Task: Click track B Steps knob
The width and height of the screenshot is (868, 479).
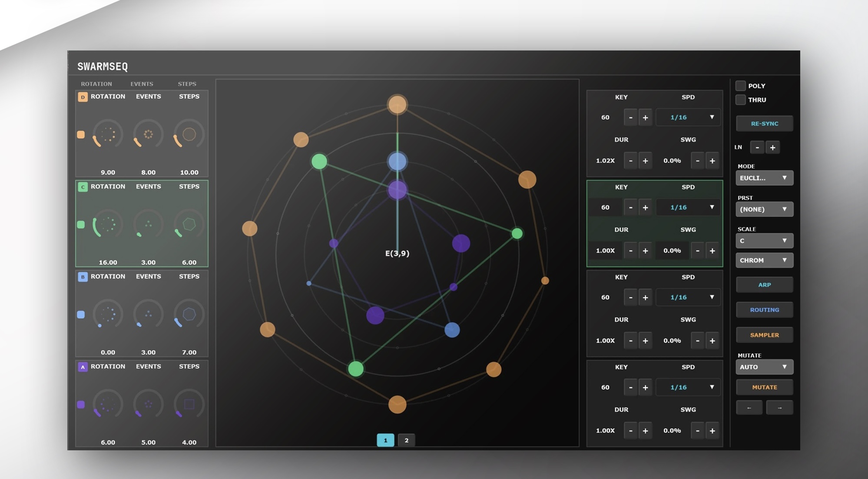Action: (189, 314)
